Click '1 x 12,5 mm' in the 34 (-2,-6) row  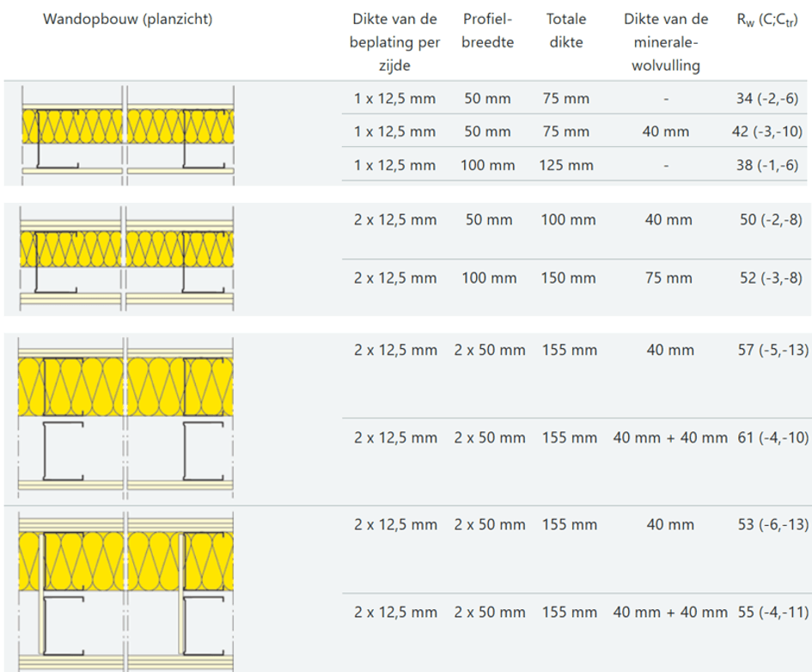[394, 98]
